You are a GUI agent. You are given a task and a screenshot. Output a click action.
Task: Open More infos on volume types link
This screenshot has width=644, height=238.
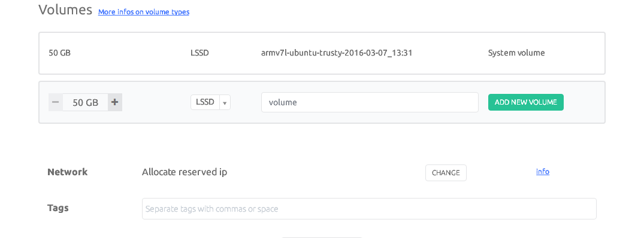pyautogui.click(x=144, y=12)
